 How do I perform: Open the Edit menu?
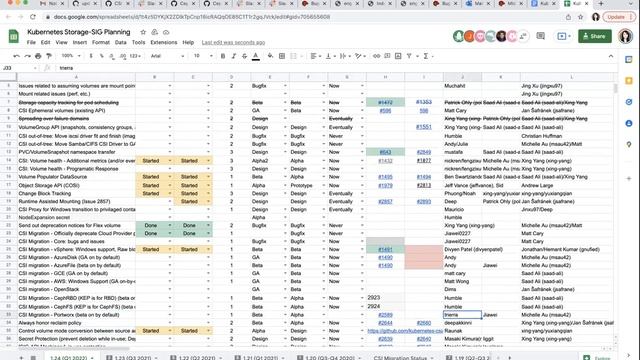click(x=45, y=42)
